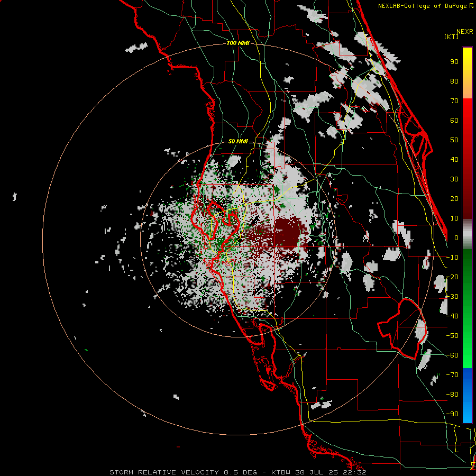The height and width of the screenshot is (476, 476).
Task: Click the large dark red velocity patch
Action: (x=287, y=232)
